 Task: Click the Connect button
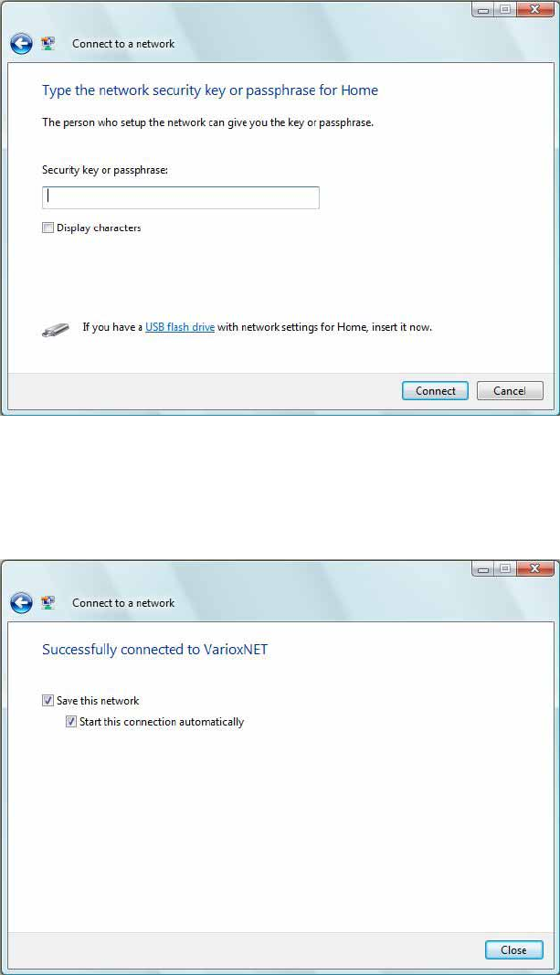click(x=435, y=390)
